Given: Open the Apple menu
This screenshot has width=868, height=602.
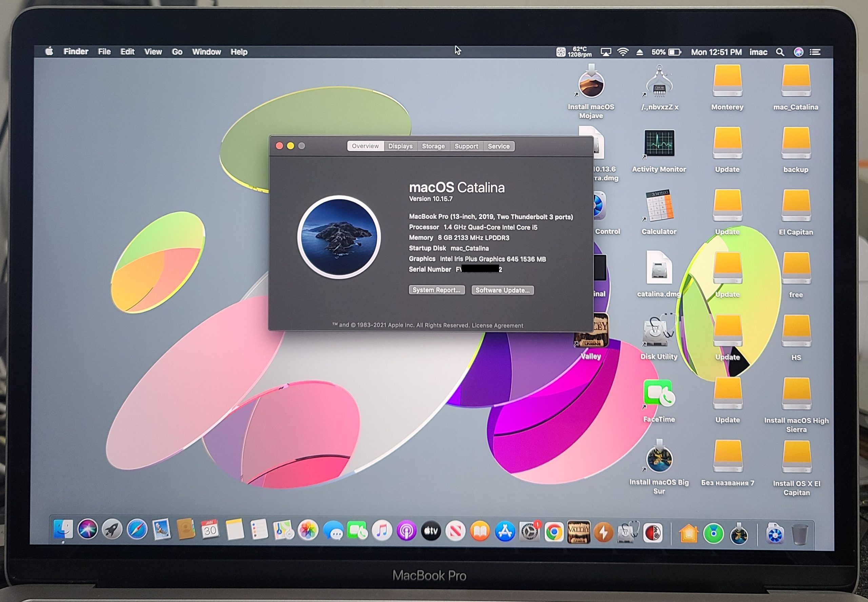Looking at the screenshot, I should click(49, 51).
